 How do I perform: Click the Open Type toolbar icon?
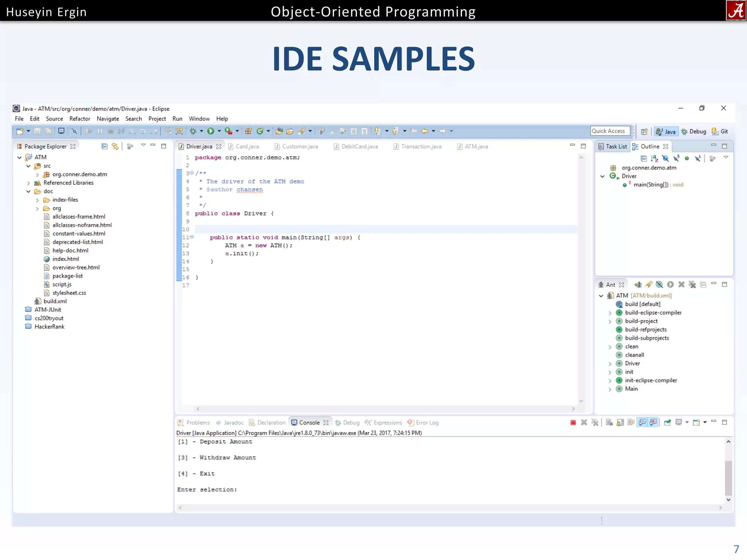pyautogui.click(x=279, y=131)
